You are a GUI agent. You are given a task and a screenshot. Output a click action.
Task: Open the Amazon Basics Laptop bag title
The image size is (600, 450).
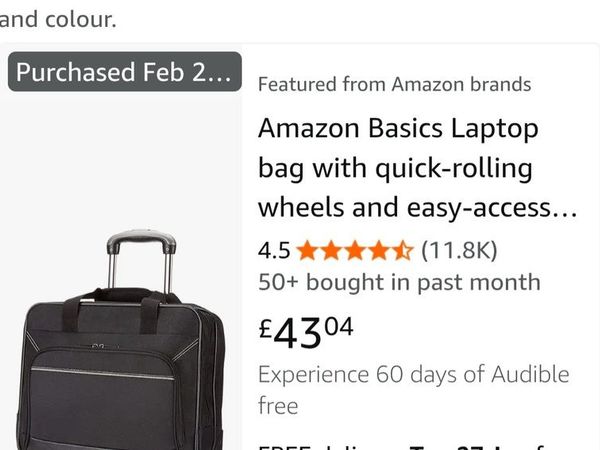click(398, 129)
